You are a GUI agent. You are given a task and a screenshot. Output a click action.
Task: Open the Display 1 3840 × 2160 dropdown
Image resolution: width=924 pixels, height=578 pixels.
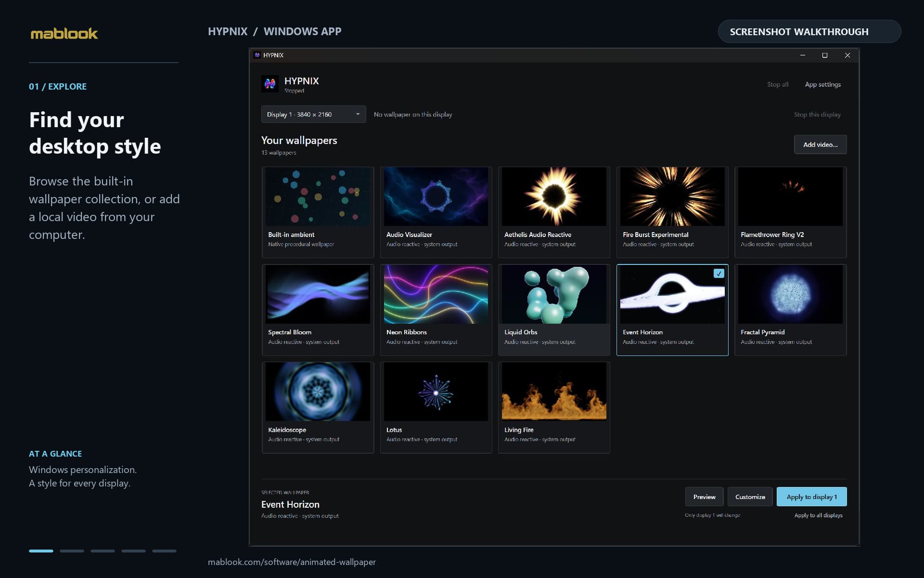point(313,114)
